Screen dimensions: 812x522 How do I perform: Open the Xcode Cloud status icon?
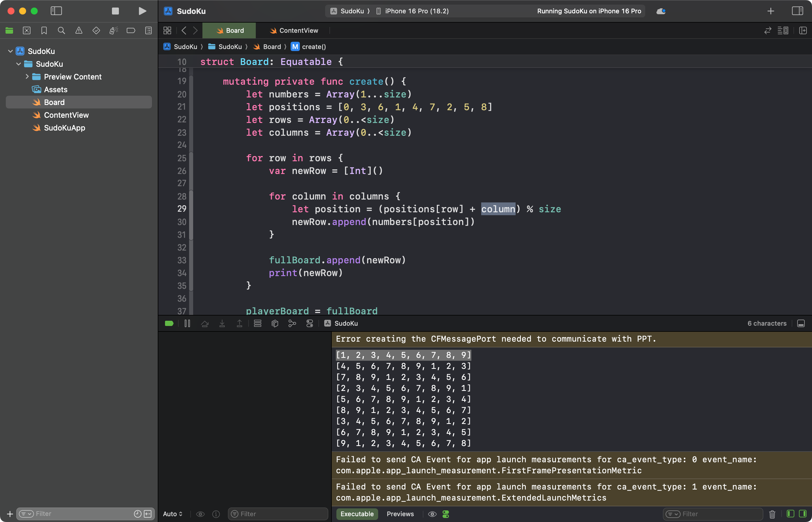click(661, 11)
